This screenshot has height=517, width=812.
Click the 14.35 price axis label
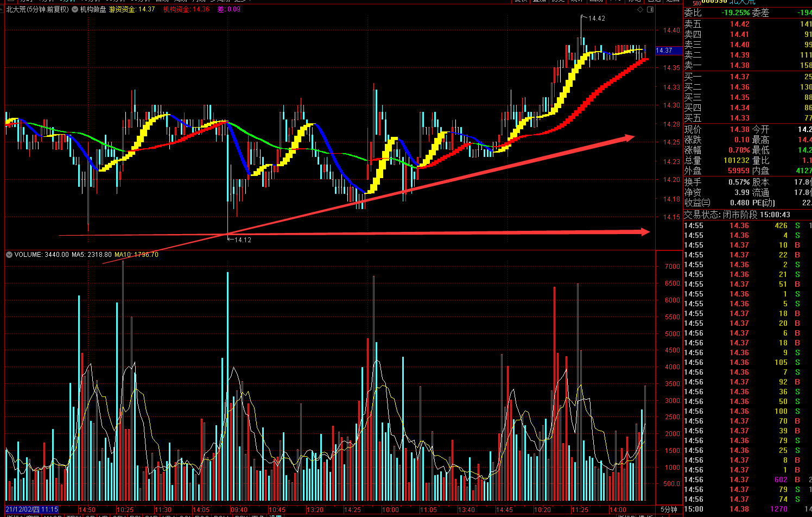click(x=671, y=68)
